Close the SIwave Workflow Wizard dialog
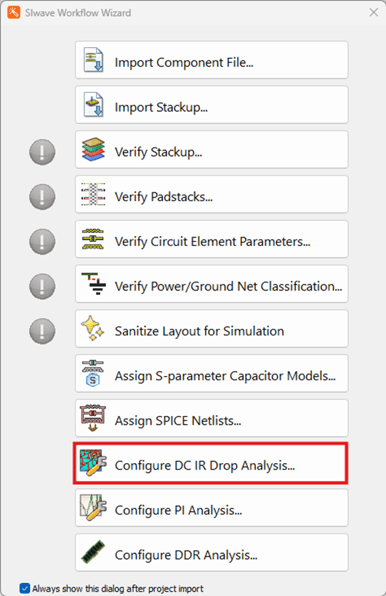The height and width of the screenshot is (596, 386). point(374,13)
